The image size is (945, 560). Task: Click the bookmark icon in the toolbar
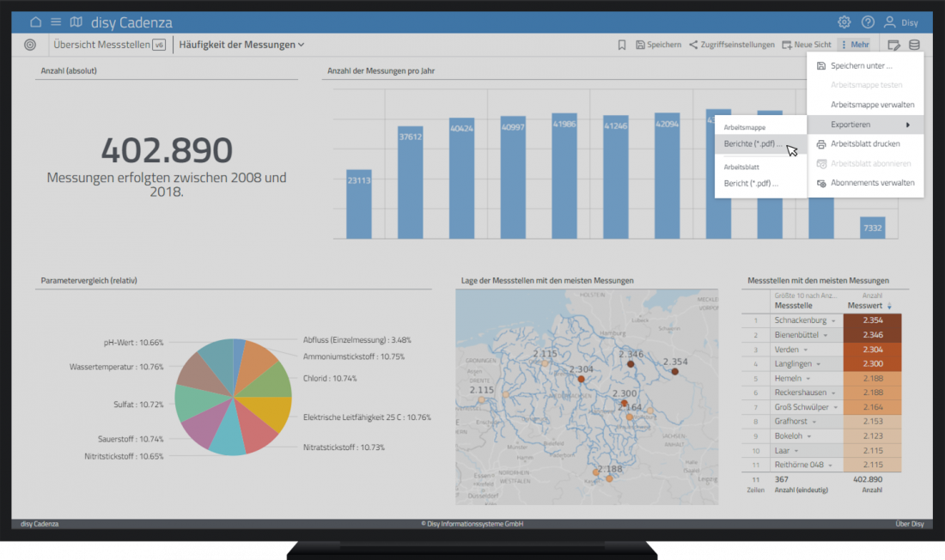(622, 44)
